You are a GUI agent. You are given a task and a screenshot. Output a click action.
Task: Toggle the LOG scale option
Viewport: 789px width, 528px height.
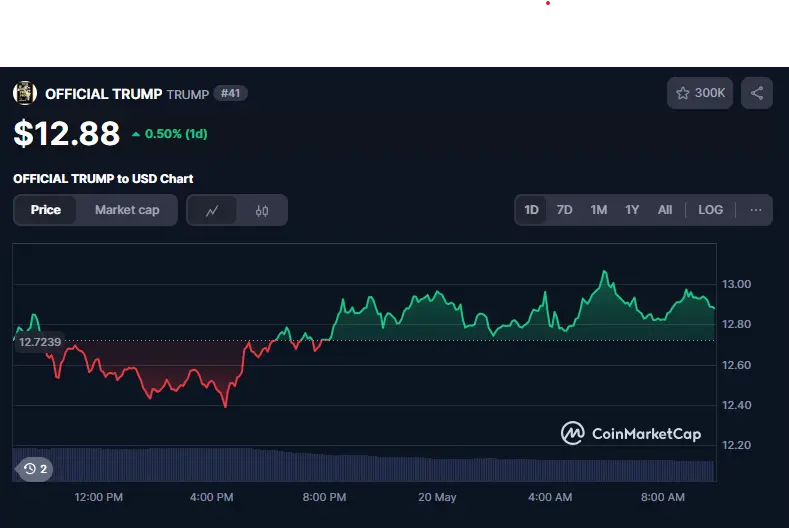tap(710, 210)
